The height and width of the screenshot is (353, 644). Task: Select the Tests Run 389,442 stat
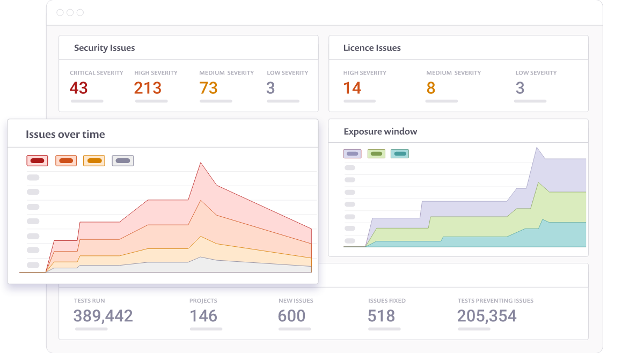[x=103, y=316]
